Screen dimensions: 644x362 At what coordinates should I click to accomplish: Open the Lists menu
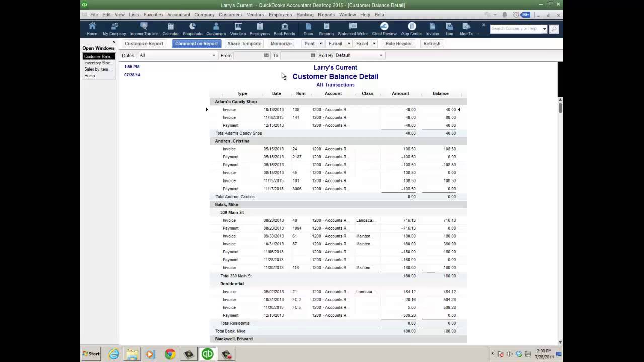click(134, 15)
